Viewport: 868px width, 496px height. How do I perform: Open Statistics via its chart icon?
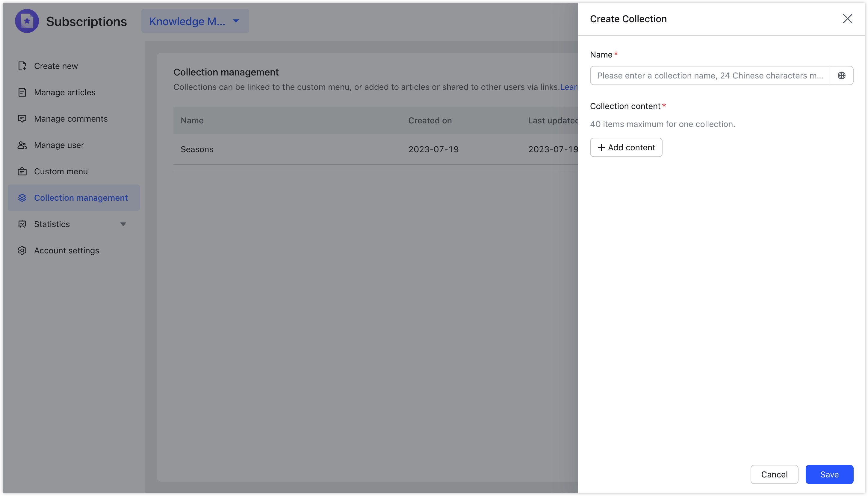pyautogui.click(x=22, y=224)
